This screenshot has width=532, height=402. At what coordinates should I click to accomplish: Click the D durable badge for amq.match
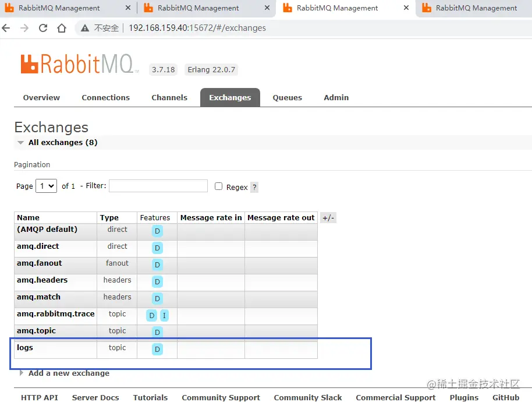tap(157, 299)
